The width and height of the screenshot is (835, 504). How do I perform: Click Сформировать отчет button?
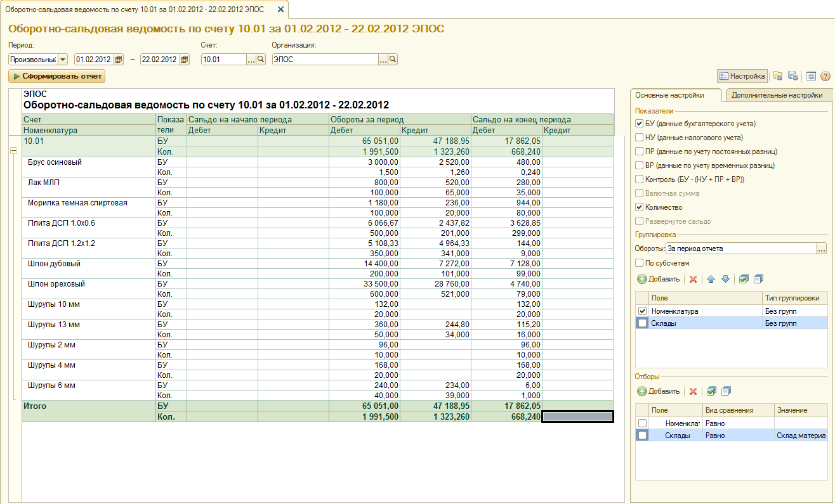pyautogui.click(x=56, y=77)
